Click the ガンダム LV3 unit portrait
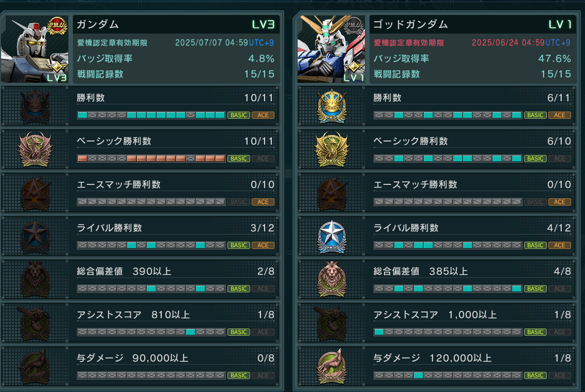Screen dimensions: 585x392 point(35,49)
